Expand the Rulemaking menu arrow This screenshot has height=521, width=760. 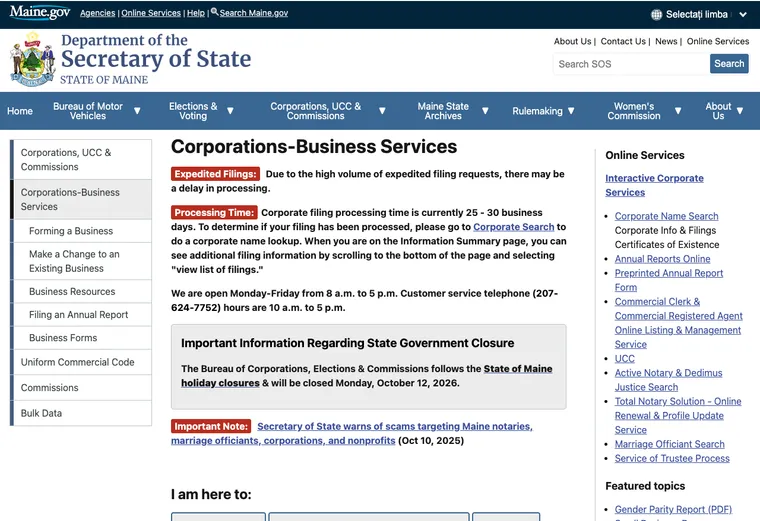571,111
